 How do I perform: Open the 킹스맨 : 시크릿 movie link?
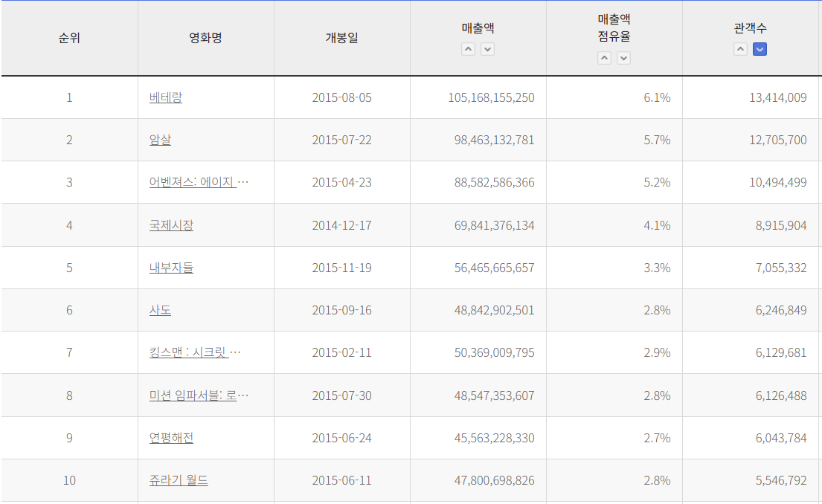[189, 352]
